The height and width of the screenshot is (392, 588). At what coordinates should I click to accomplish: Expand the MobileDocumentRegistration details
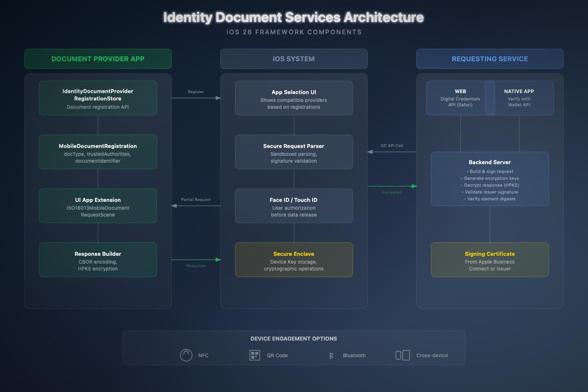(98, 151)
